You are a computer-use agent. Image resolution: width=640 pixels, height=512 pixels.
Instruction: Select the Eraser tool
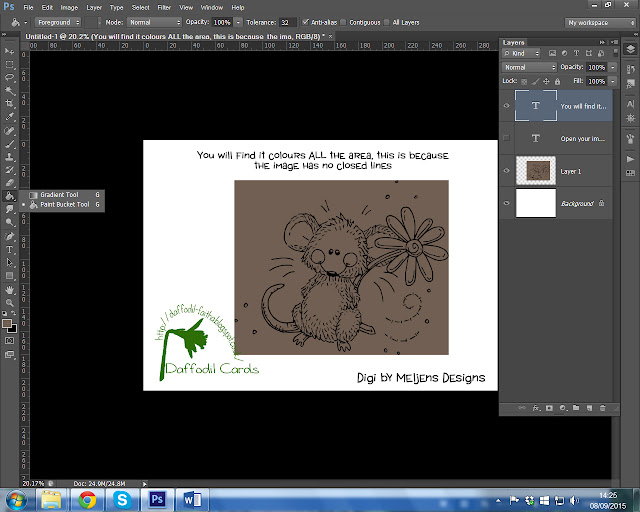pyautogui.click(x=9, y=183)
